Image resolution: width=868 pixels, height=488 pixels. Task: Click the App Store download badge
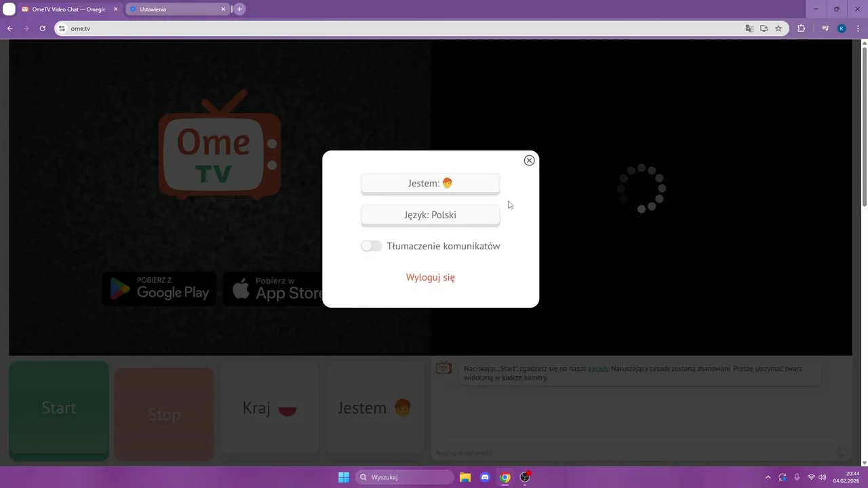coord(275,289)
